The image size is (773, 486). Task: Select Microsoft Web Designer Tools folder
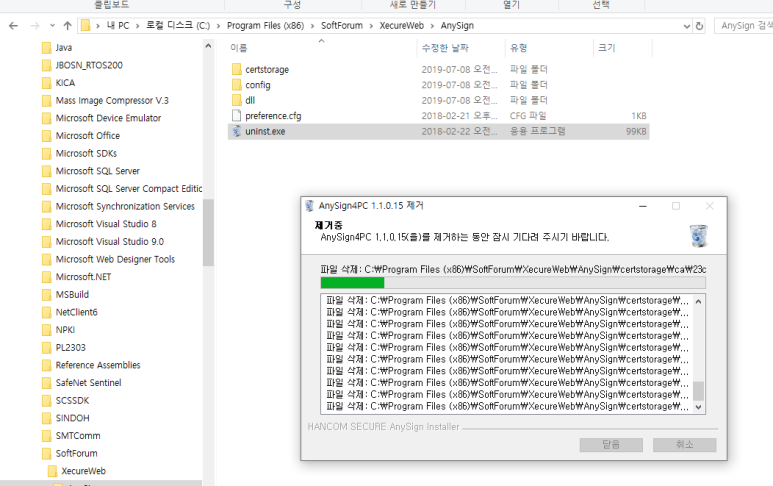coord(115,259)
